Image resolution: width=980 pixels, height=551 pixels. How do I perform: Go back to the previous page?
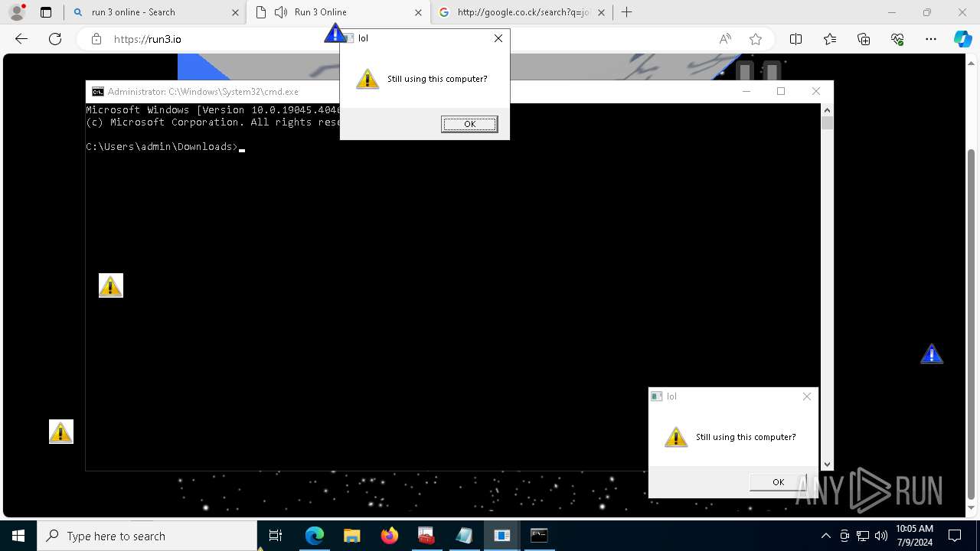(x=21, y=39)
